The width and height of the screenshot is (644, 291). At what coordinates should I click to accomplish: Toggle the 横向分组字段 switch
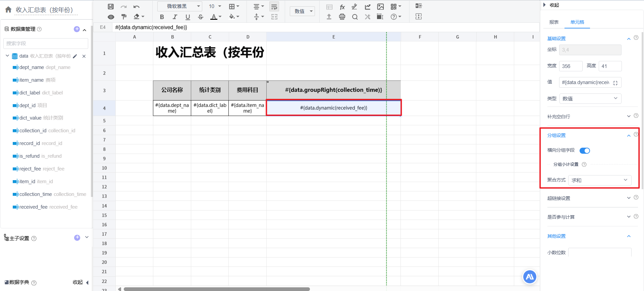pos(585,151)
